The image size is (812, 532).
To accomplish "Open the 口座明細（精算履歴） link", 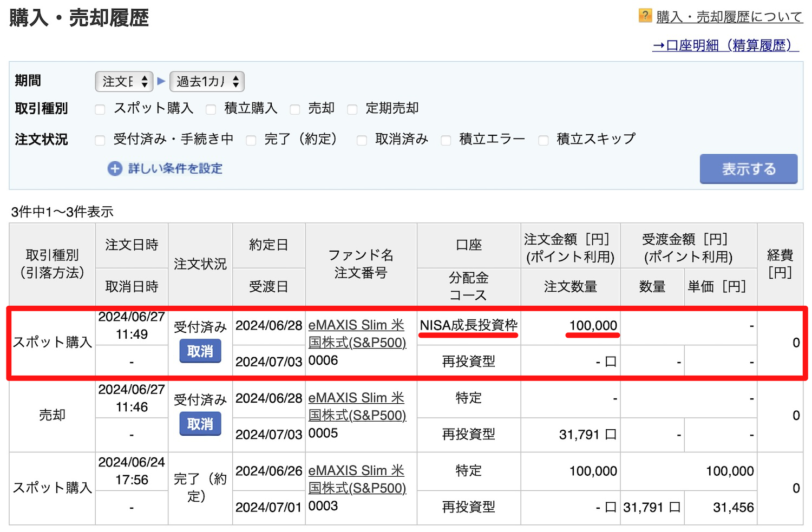I will coord(725,45).
